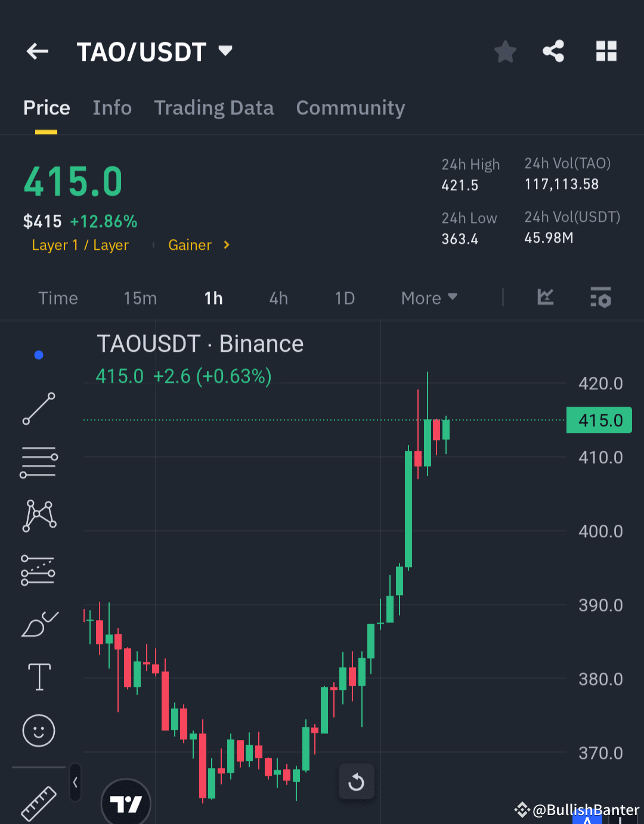The height and width of the screenshot is (824, 644).
Task: Collapse the drawing toolbar with the chevron
Action: tap(75, 783)
